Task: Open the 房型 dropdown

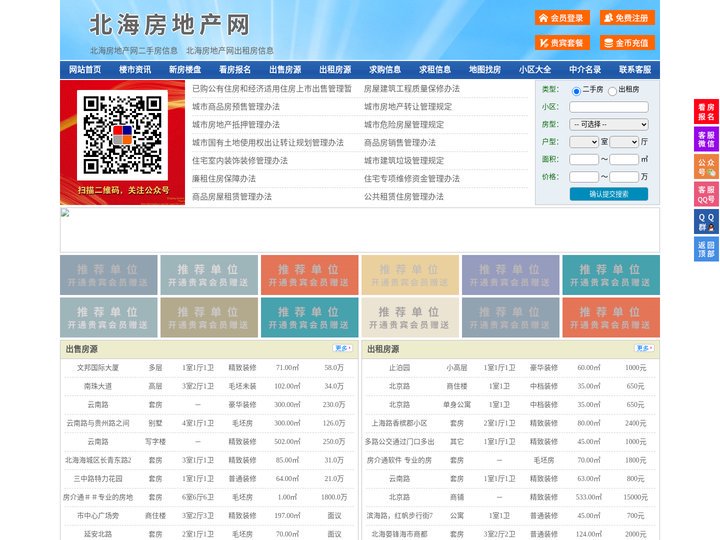Action: coord(609,124)
